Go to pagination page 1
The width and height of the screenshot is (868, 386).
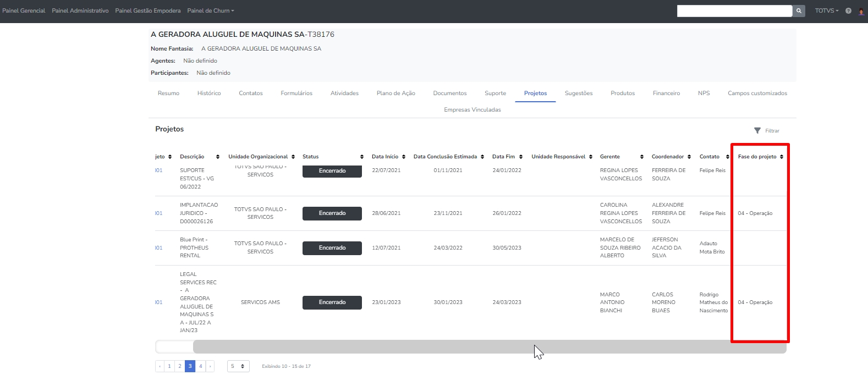coord(169,366)
